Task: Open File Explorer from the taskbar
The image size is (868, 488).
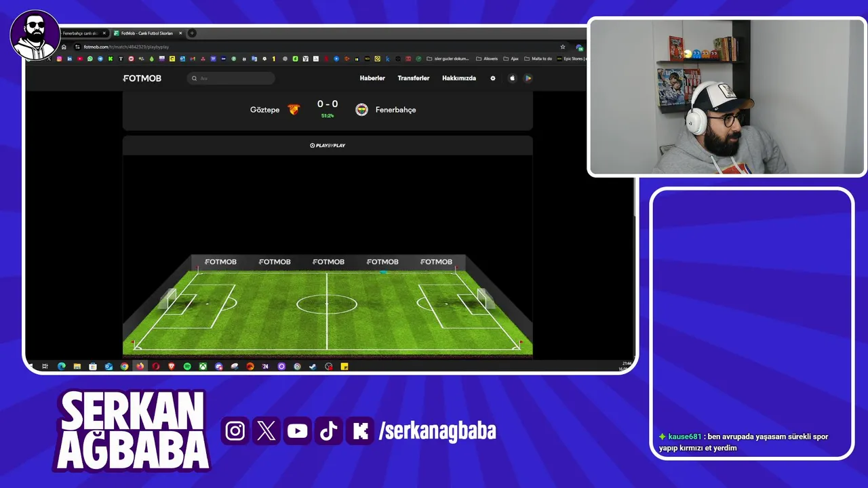Action: click(x=77, y=367)
